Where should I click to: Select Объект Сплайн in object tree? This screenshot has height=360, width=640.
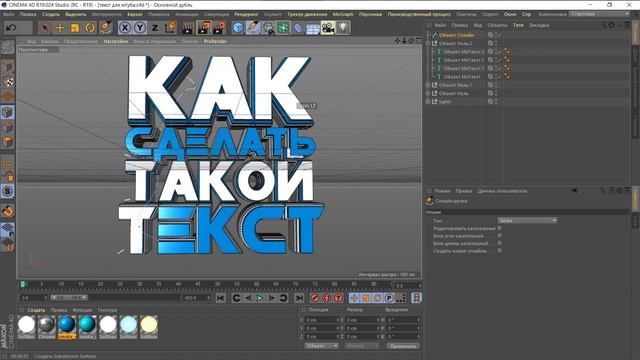click(x=456, y=35)
